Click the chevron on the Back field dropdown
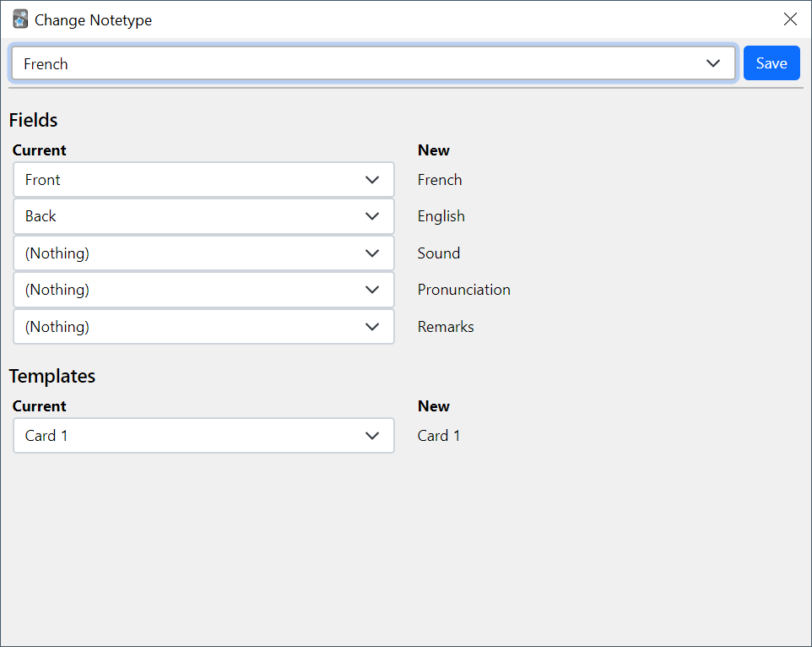The image size is (812, 647). point(371,216)
